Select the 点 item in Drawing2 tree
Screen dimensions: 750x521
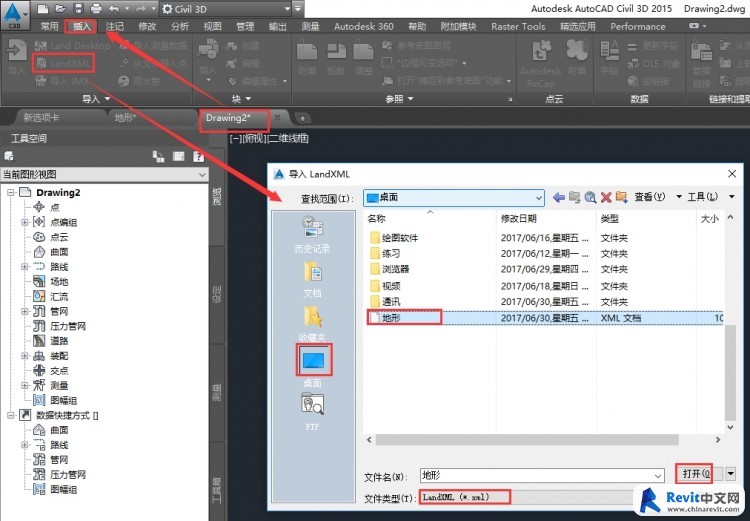(x=55, y=207)
